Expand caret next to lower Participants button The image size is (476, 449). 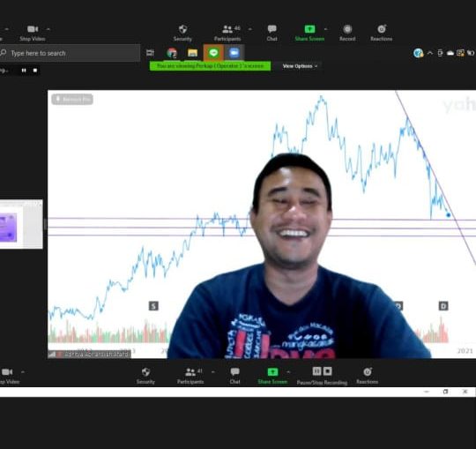[x=212, y=372]
